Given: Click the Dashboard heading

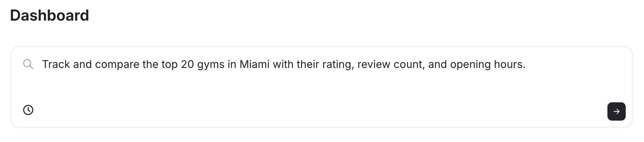Looking at the screenshot, I should click(50, 16).
